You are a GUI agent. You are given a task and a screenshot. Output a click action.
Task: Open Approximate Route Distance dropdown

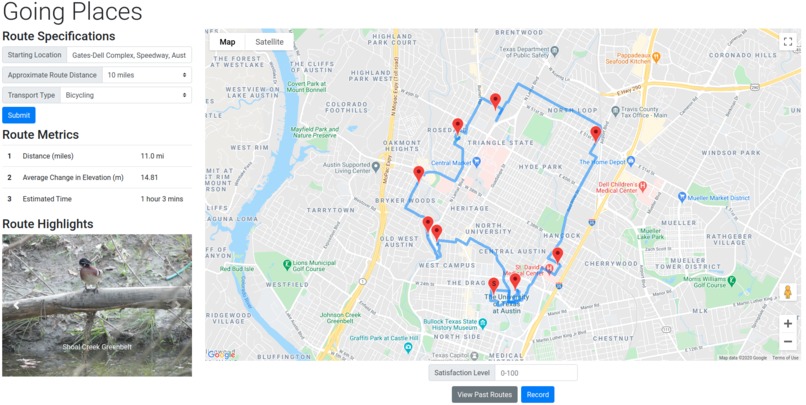pos(148,75)
